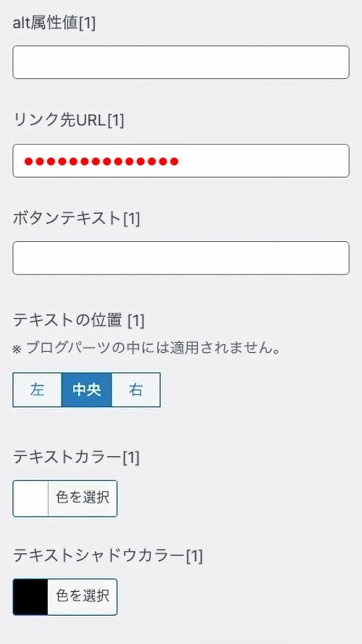Viewport: 362px width, 644px height.
Task: Click the first red dot of masked URL
Action: coord(29,162)
